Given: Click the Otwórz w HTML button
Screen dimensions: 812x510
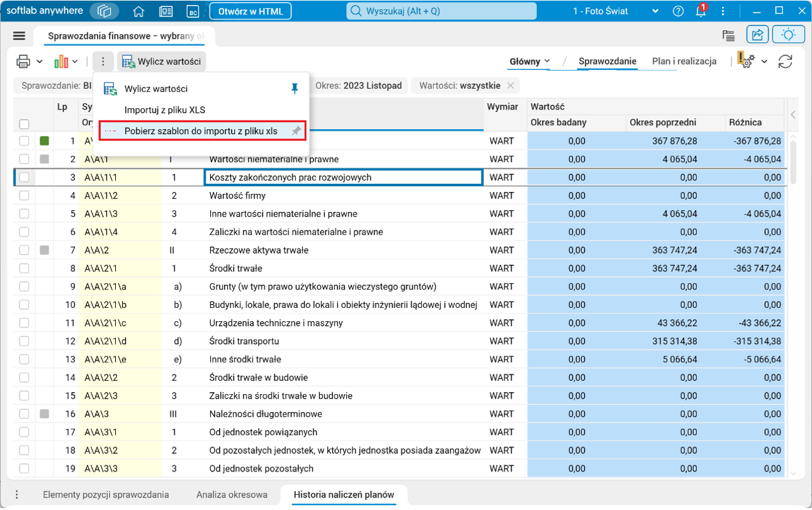Looking at the screenshot, I should [251, 11].
